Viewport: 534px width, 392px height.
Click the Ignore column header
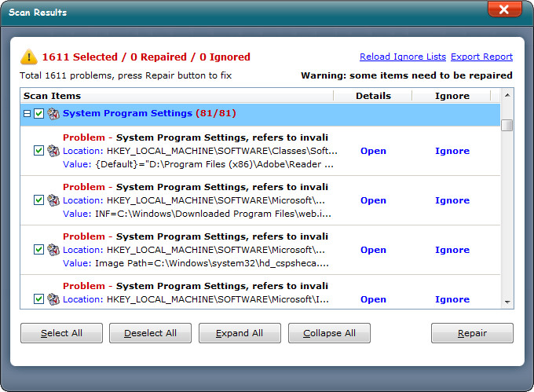pos(452,96)
